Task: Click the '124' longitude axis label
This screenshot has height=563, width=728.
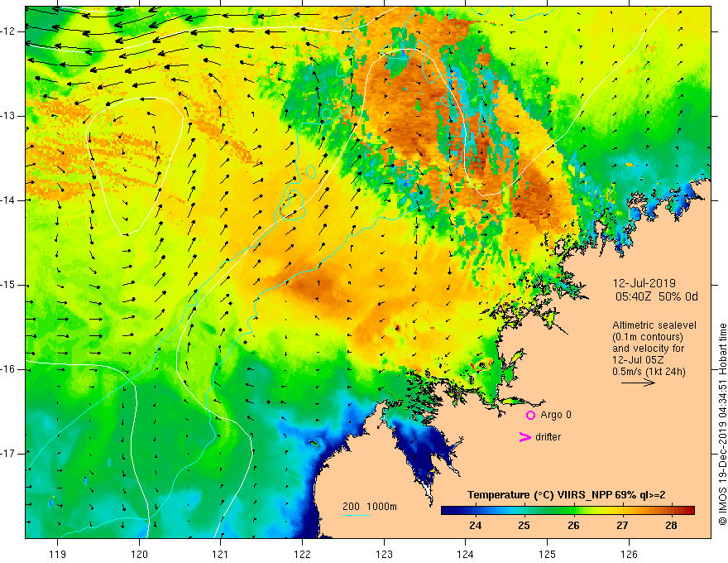Action: point(466,555)
